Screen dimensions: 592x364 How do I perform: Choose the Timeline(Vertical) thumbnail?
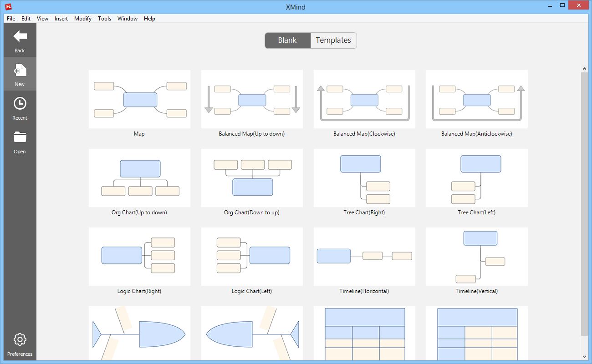click(x=477, y=257)
